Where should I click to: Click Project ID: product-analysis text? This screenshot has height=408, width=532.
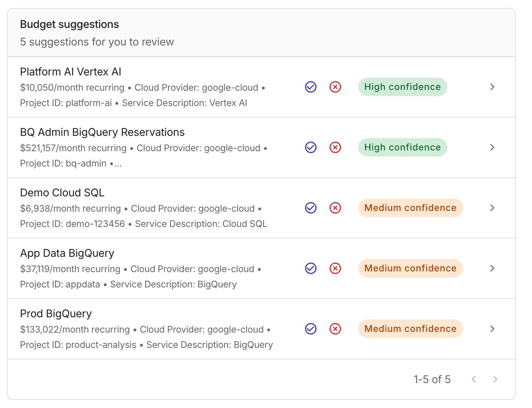click(78, 345)
